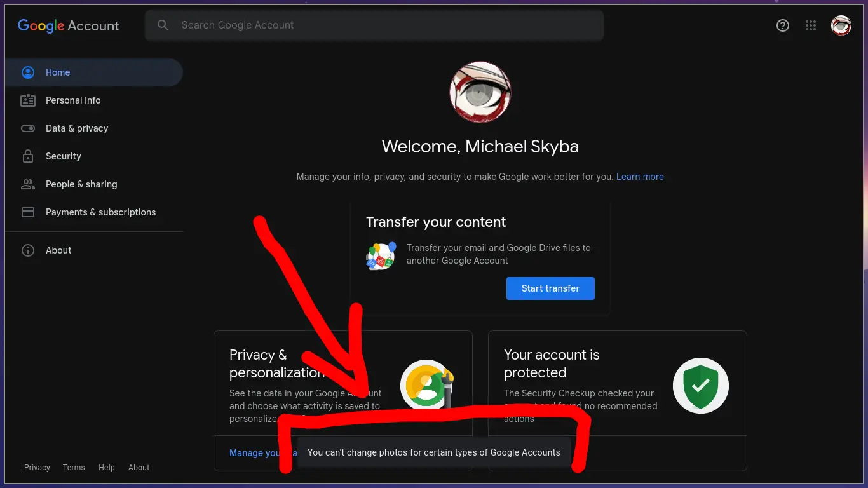
Task: Click the Privacy & personalization heading
Action: [x=277, y=363]
